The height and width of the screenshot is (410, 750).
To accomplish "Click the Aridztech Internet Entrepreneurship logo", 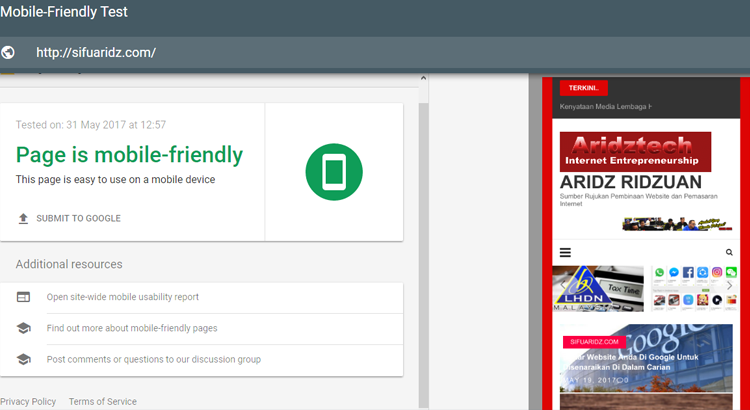I will click(x=635, y=152).
